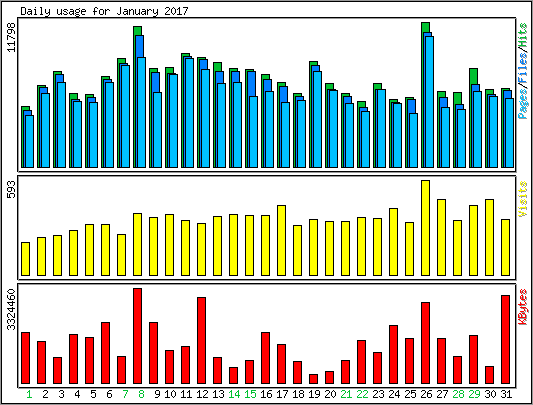The image size is (533, 405).
Task: Select green day label 22
Action: tap(362, 394)
